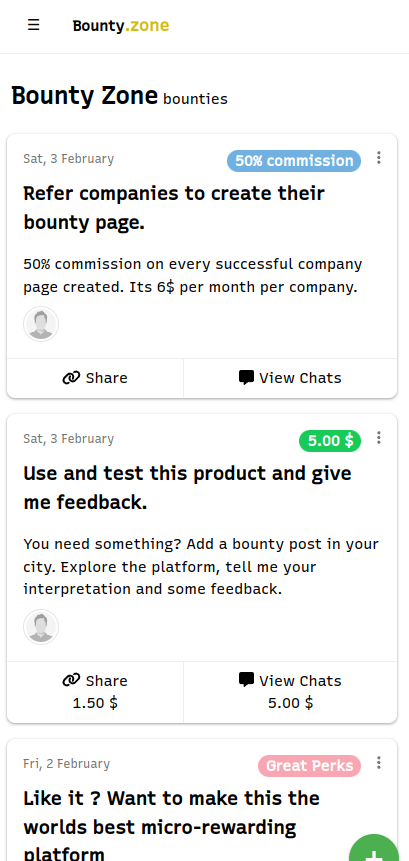Open the hamburger navigation menu

coord(33,25)
